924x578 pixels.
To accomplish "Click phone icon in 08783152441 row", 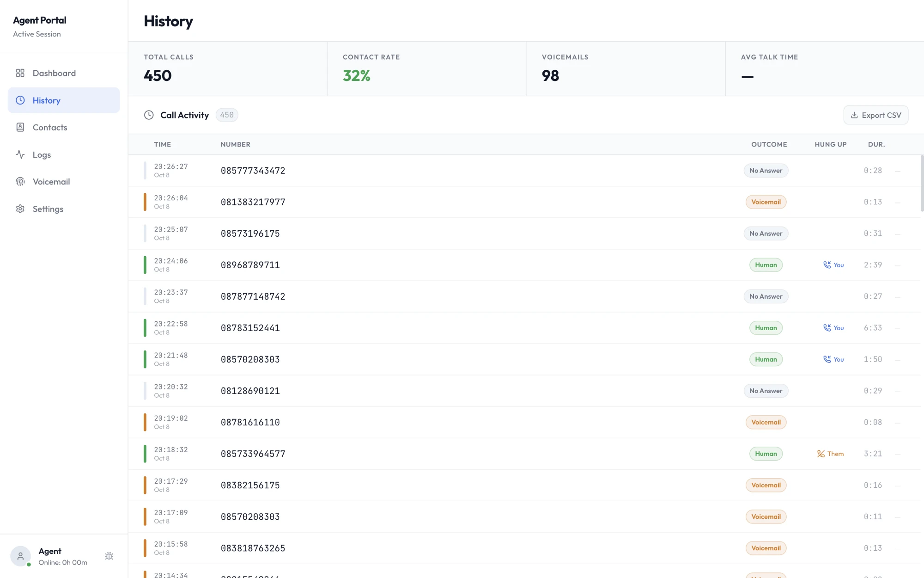I will [x=827, y=328].
